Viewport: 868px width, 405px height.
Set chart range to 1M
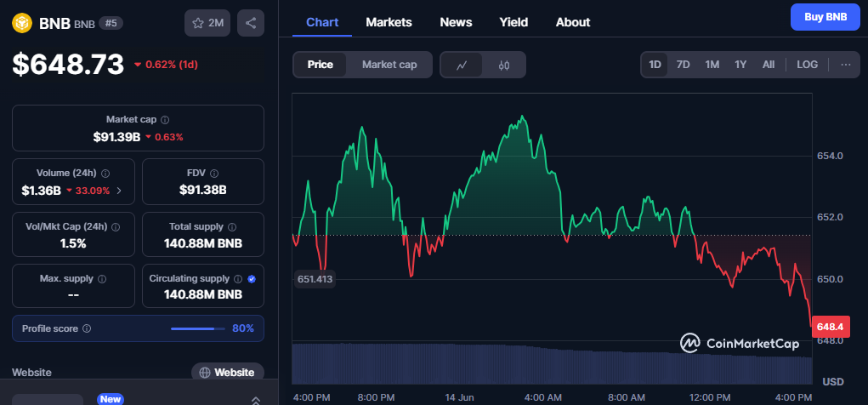tap(712, 65)
